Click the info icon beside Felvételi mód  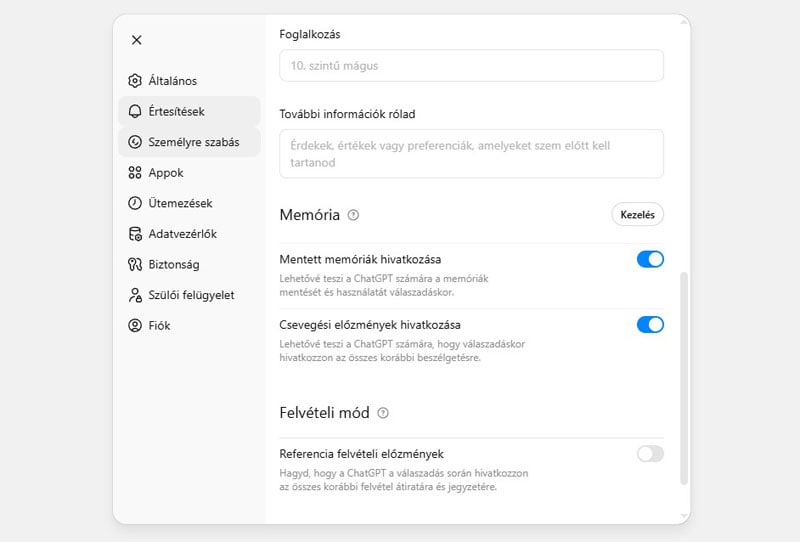pyautogui.click(x=383, y=413)
